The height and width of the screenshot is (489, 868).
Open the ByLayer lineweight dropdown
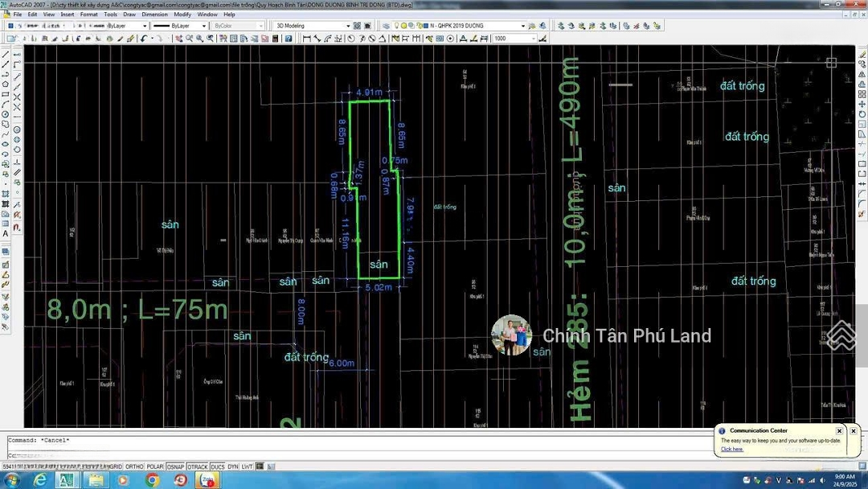(x=203, y=26)
